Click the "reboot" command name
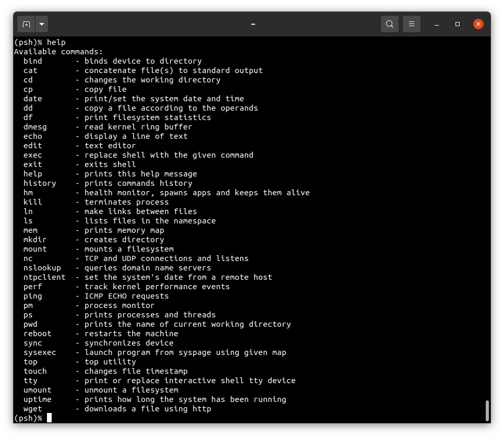This screenshot has height=438, width=504. 38,334
